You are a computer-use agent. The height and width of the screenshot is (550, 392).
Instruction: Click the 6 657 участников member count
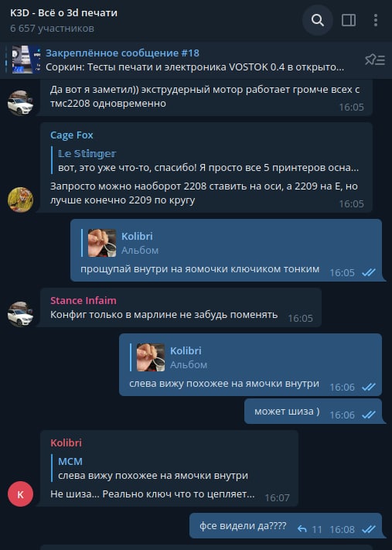[52, 29]
